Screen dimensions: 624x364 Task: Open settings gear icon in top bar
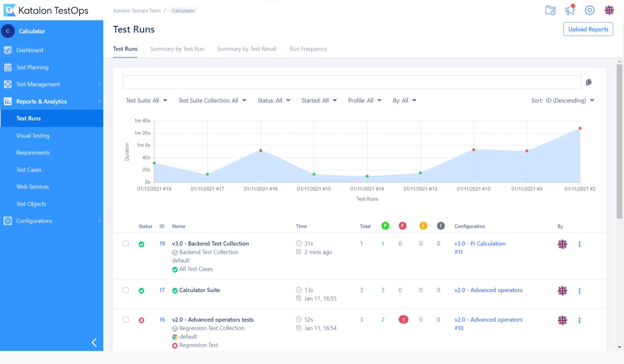tap(590, 10)
